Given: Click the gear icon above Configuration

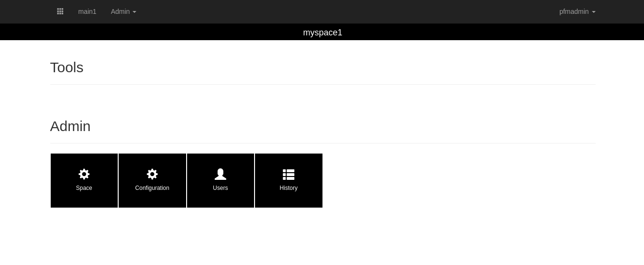Looking at the screenshot, I should point(152,174).
